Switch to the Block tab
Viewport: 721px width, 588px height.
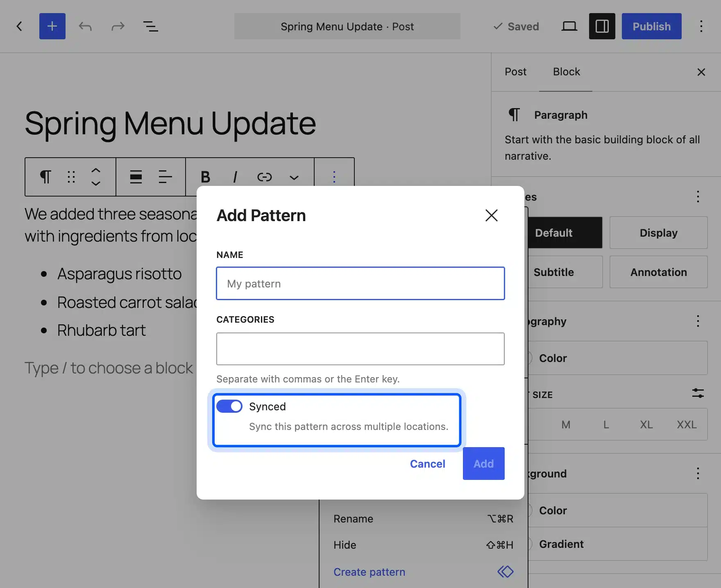[x=567, y=72]
